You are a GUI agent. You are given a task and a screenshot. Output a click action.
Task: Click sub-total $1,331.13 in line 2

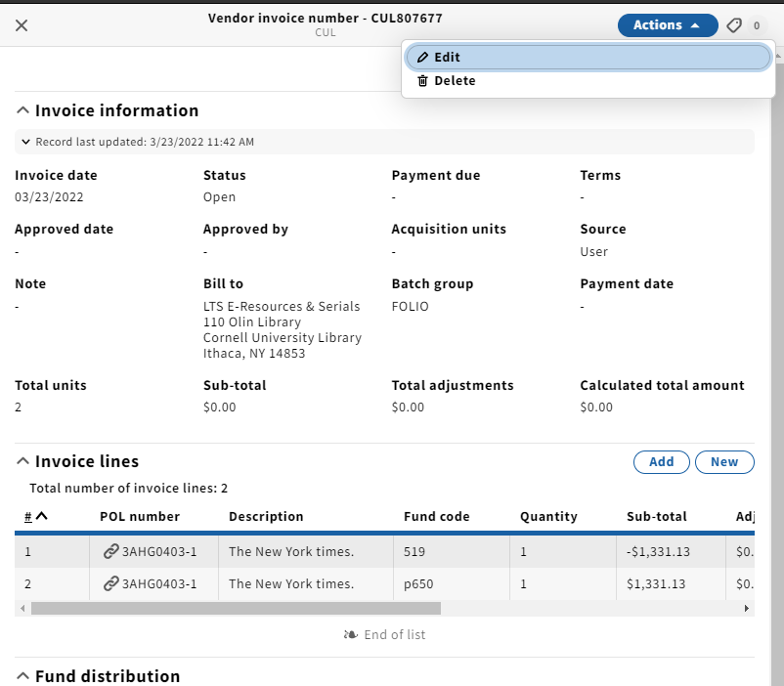tap(671, 583)
